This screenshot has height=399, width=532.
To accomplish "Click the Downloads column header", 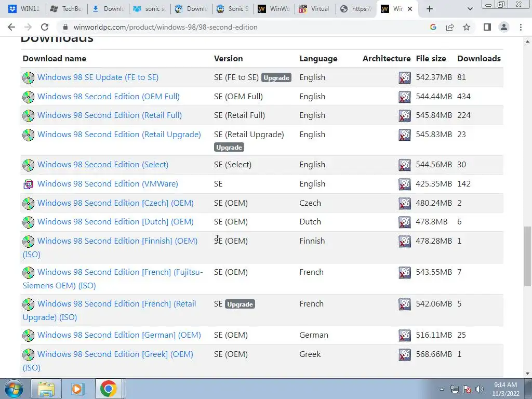I will pos(478,59).
